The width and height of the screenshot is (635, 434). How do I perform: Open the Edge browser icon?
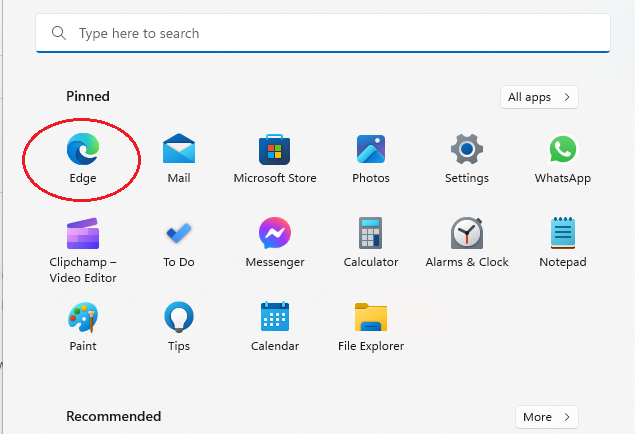pyautogui.click(x=83, y=151)
